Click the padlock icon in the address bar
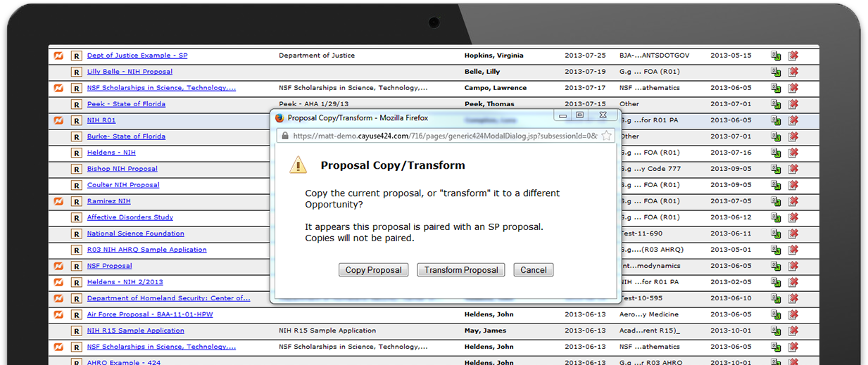Image resolution: width=868 pixels, height=365 pixels. (x=285, y=136)
